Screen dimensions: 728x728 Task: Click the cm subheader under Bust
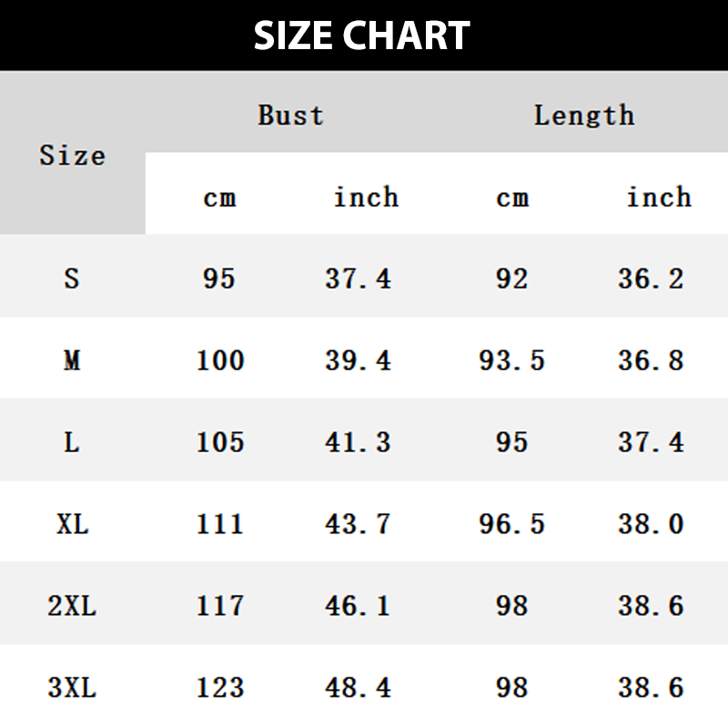pos(219,197)
